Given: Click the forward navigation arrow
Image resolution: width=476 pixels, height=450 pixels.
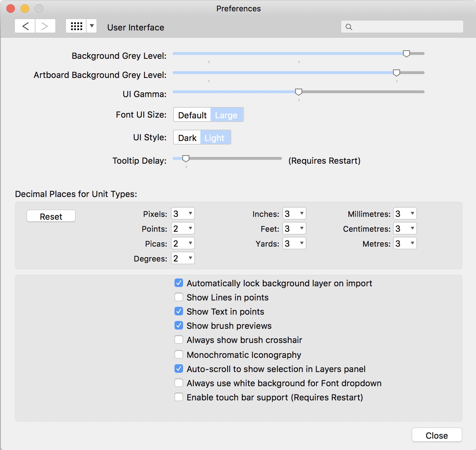Looking at the screenshot, I should click(x=45, y=26).
